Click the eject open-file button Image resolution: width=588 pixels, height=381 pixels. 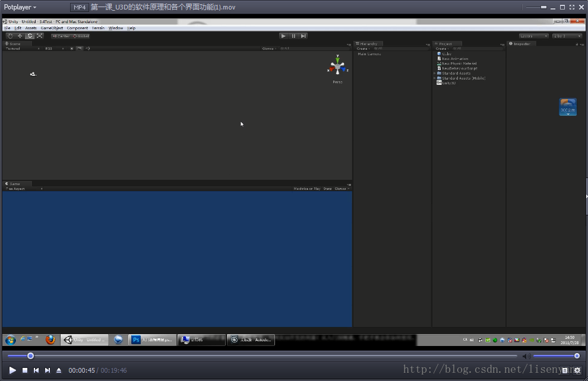coord(58,370)
